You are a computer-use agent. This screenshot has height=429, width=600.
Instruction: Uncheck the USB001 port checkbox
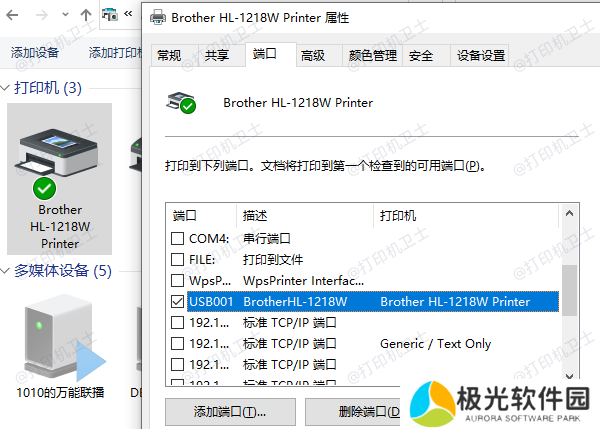coord(177,302)
